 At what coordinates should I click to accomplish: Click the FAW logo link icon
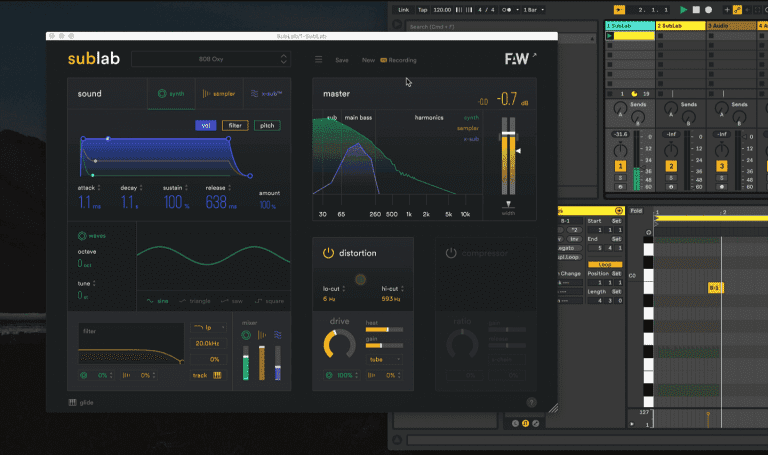click(534, 55)
